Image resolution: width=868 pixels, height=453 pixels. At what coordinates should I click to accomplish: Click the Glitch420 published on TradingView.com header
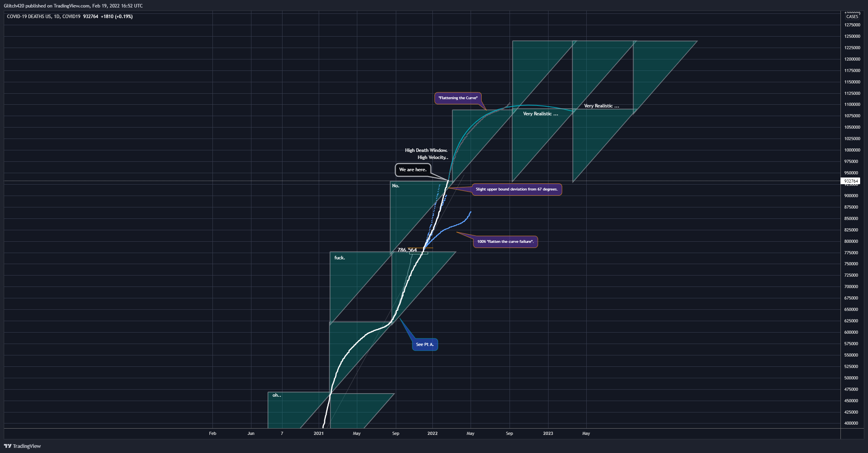tap(73, 6)
